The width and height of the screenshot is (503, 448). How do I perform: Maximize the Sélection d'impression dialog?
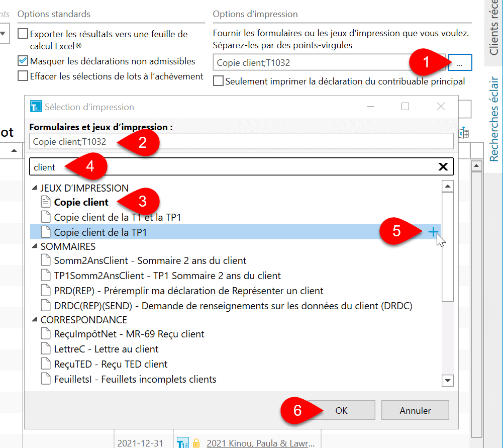pyautogui.click(x=405, y=107)
